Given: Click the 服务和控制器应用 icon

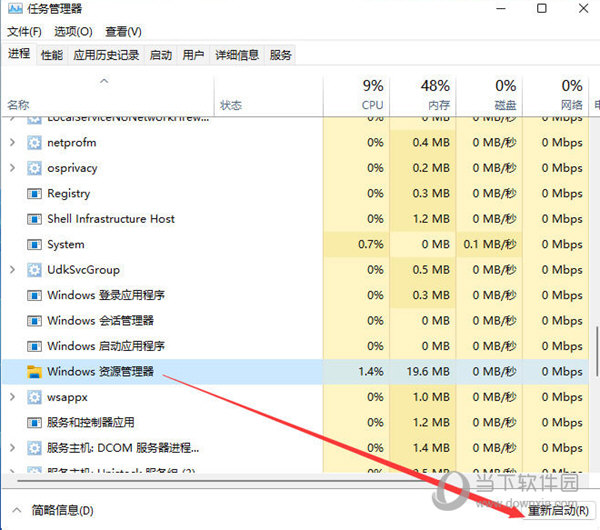Looking at the screenshot, I should 34,423.
